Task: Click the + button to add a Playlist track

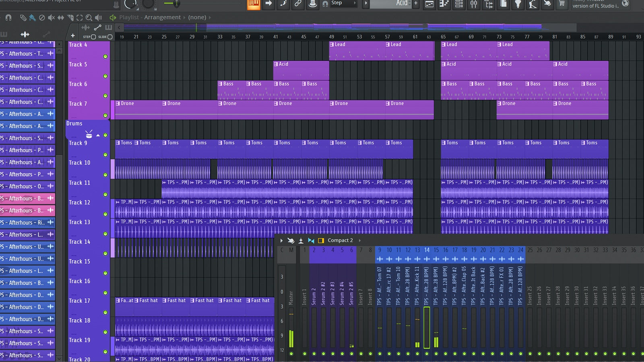Action: click(73, 35)
